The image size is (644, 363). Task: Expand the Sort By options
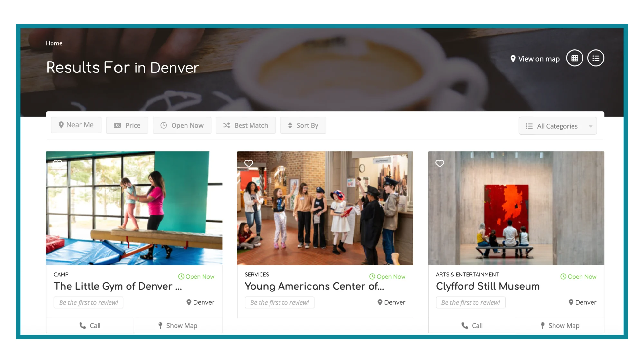303,125
